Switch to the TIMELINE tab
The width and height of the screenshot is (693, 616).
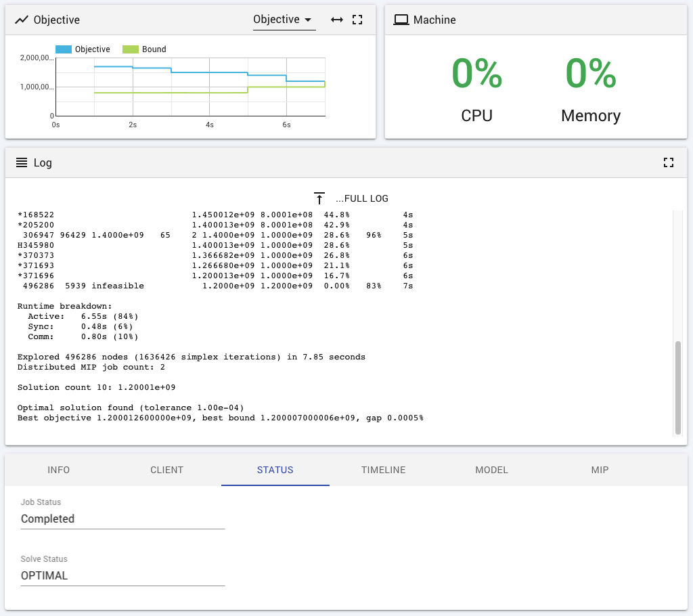383,470
